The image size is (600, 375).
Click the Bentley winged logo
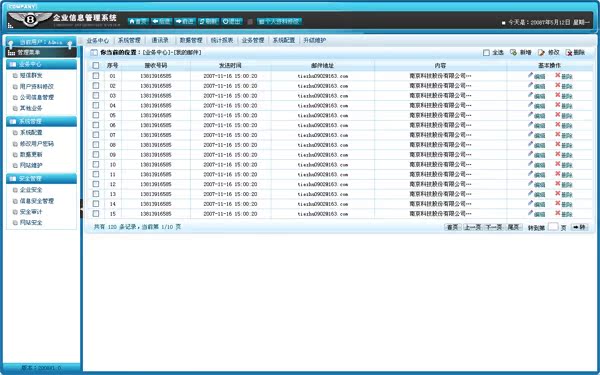(x=30, y=19)
